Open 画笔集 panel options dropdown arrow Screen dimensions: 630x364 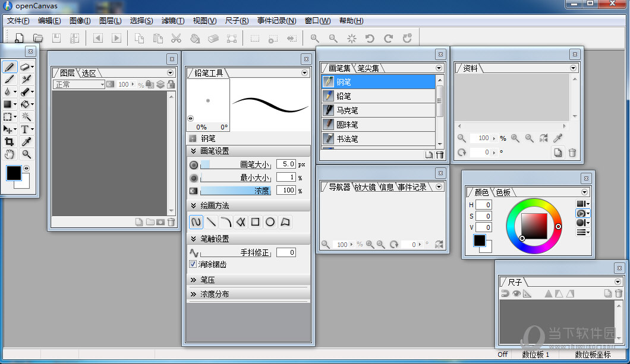tap(439, 68)
